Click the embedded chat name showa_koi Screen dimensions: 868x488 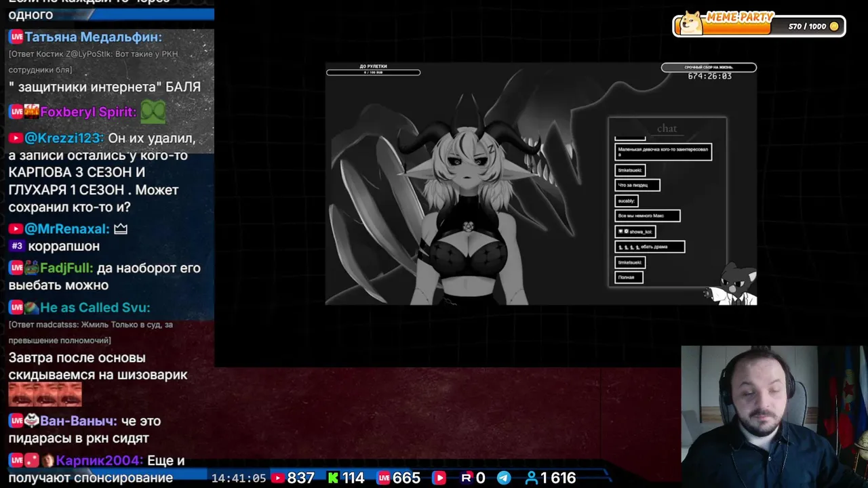(635, 231)
